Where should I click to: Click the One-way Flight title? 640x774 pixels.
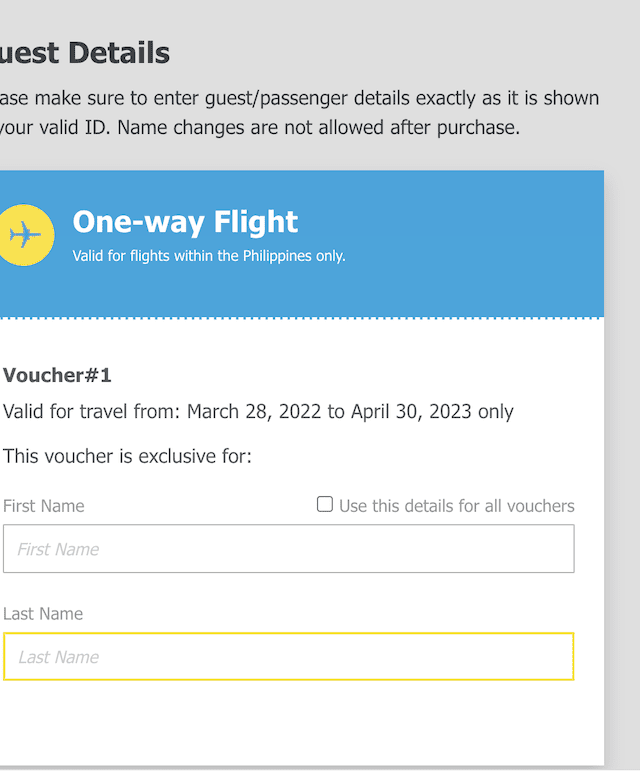(185, 222)
